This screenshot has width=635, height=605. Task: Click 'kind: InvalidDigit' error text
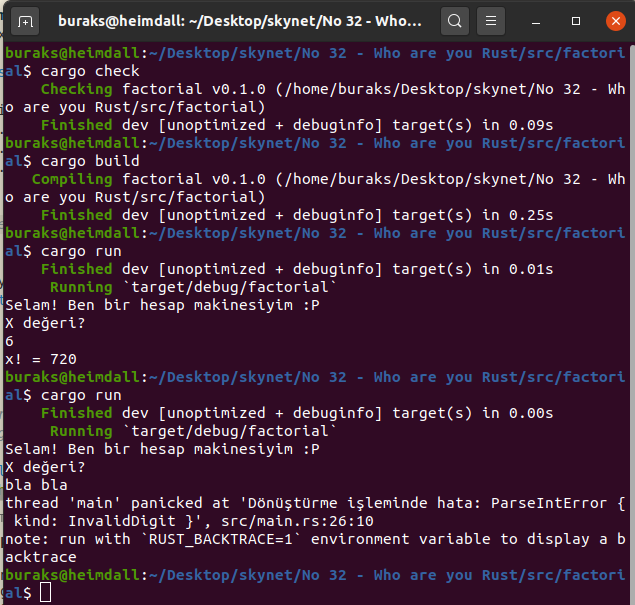click(x=100, y=521)
